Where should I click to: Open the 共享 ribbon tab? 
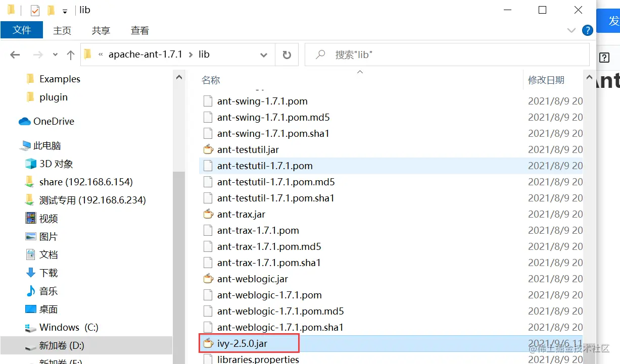click(x=101, y=30)
